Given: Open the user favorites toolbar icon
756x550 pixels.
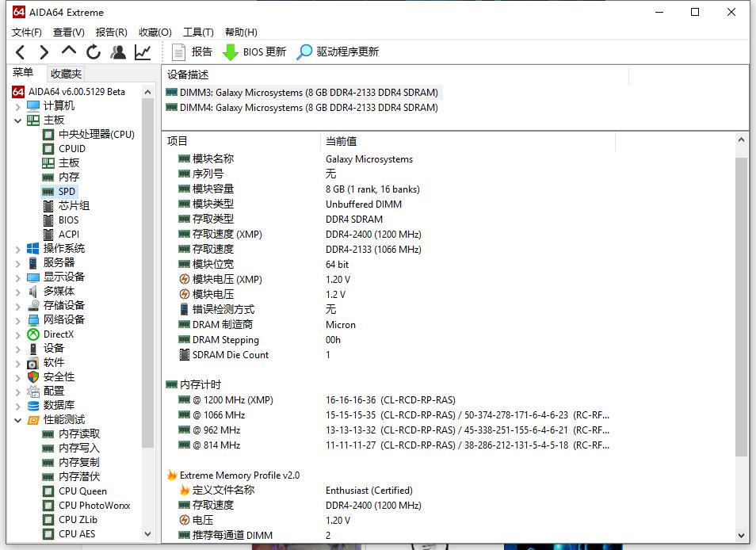Looking at the screenshot, I should coord(118,52).
